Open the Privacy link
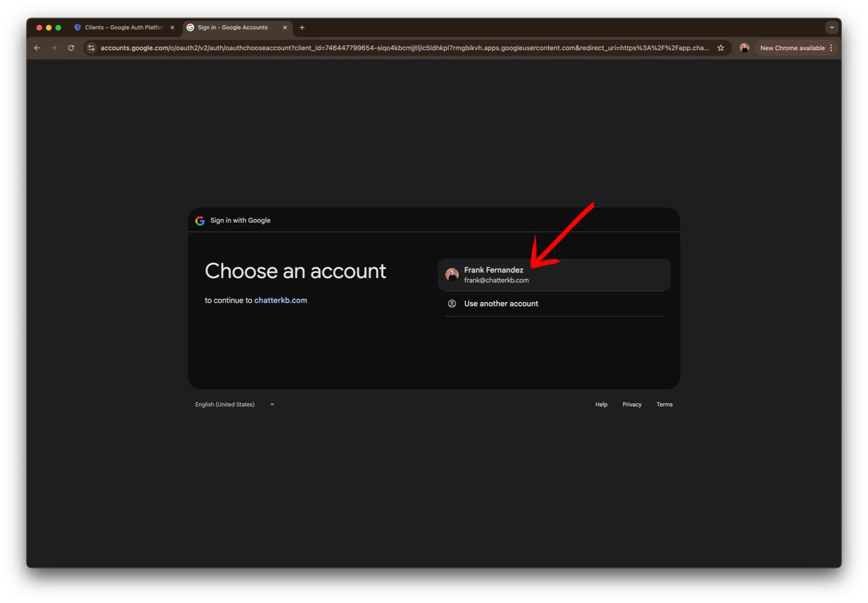This screenshot has height=603, width=868. (632, 405)
